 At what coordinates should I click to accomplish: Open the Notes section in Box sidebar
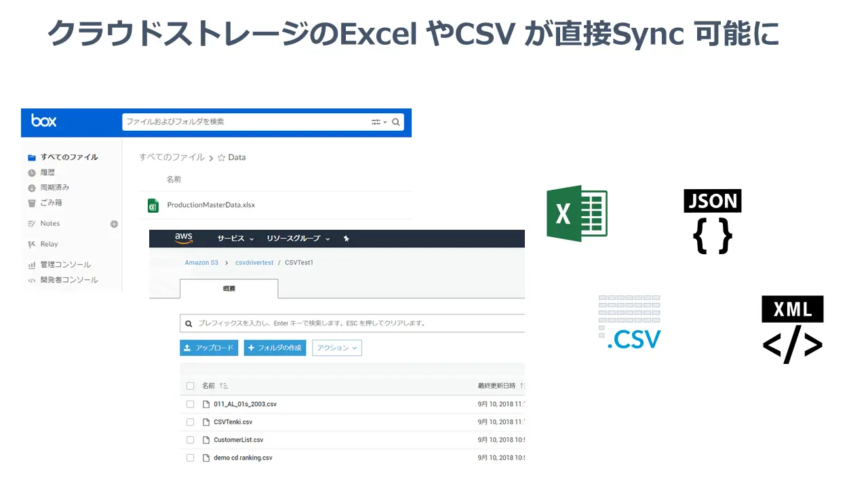point(49,224)
